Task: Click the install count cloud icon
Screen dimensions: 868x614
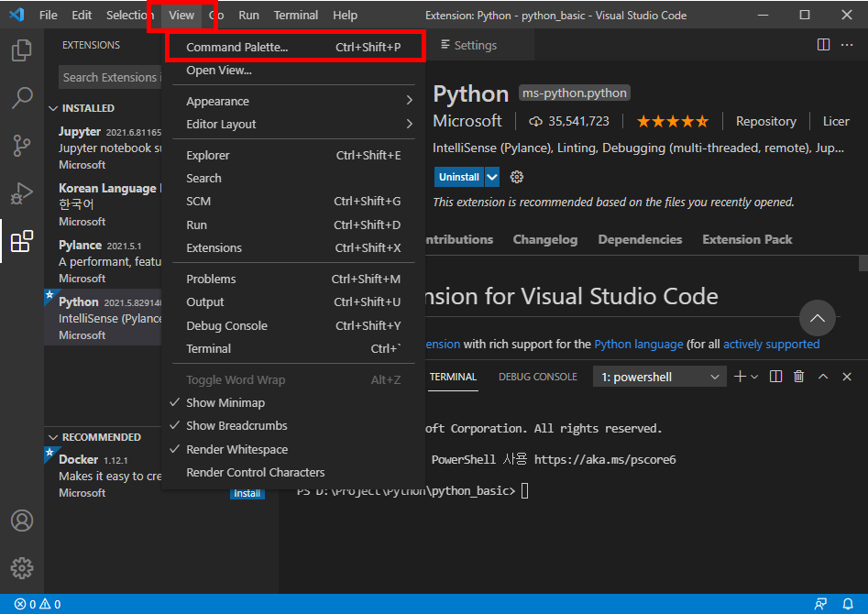Action: [x=535, y=121]
